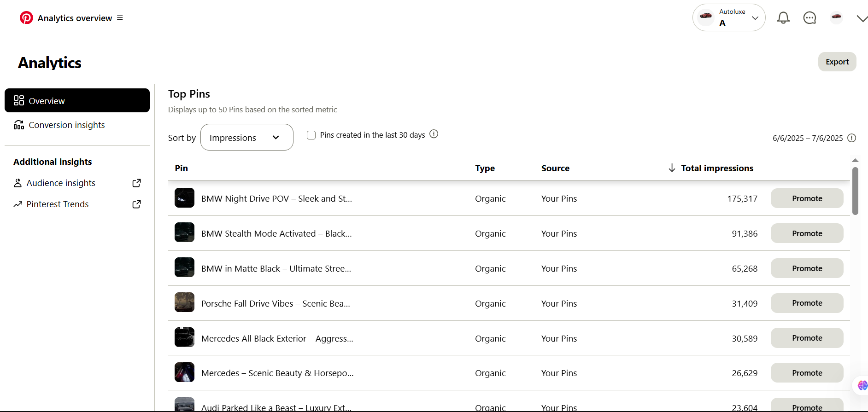
Task: Promote the Mercedes All Black Exterior pin
Action: (807, 338)
